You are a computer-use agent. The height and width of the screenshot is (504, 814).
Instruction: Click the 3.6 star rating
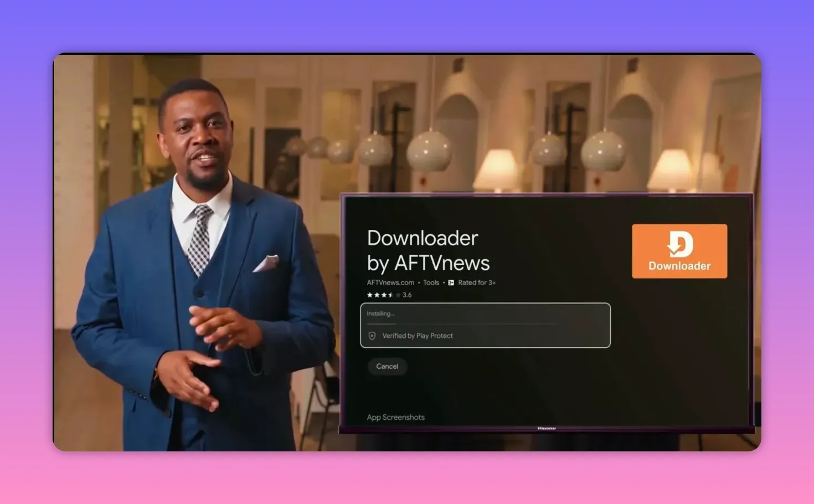(389, 295)
